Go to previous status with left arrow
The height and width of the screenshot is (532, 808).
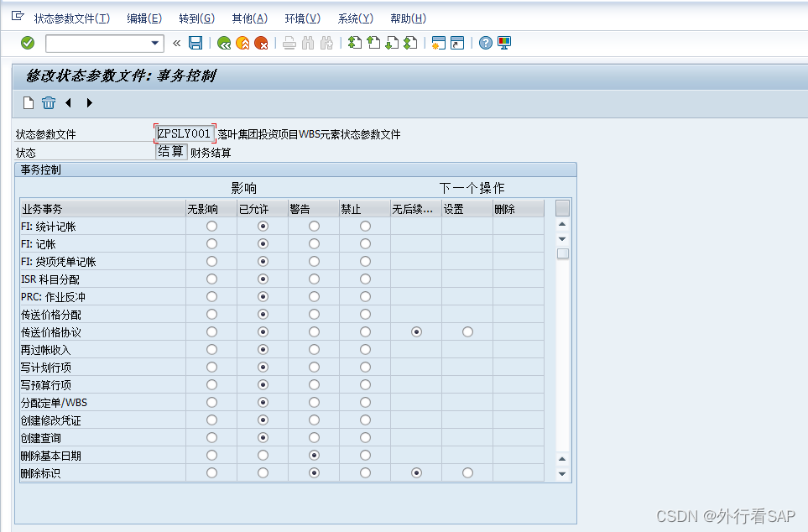tap(68, 102)
